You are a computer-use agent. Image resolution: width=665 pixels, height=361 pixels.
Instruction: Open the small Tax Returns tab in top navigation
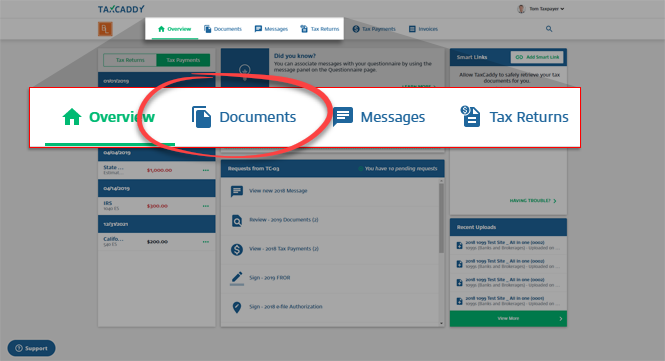click(x=320, y=29)
